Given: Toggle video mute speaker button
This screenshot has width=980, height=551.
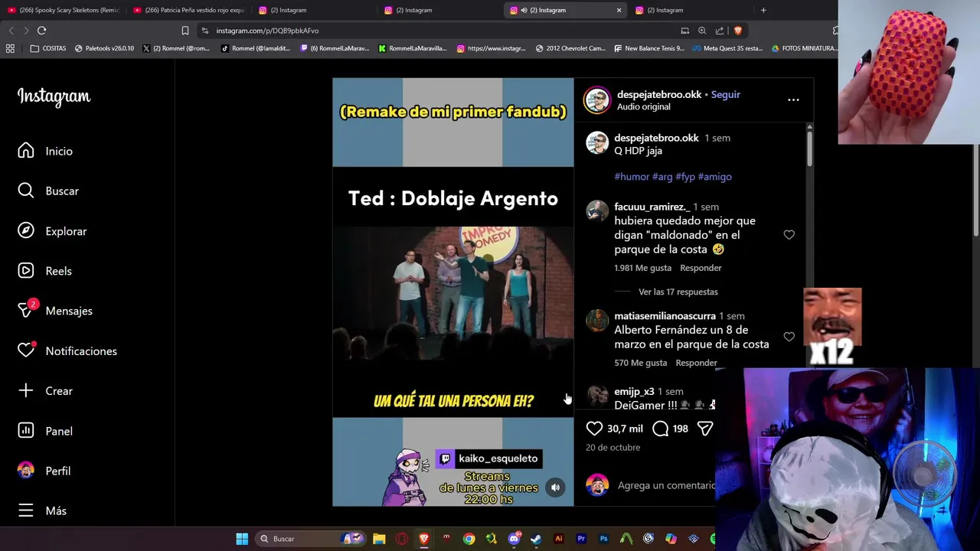Looking at the screenshot, I should [556, 487].
